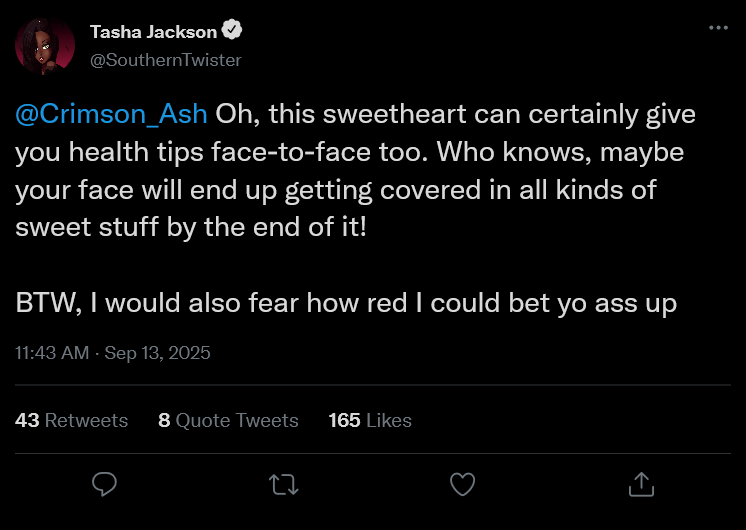Click the verified badge beside Tasha Jackson
Screen dimensions: 746x530
232,32
